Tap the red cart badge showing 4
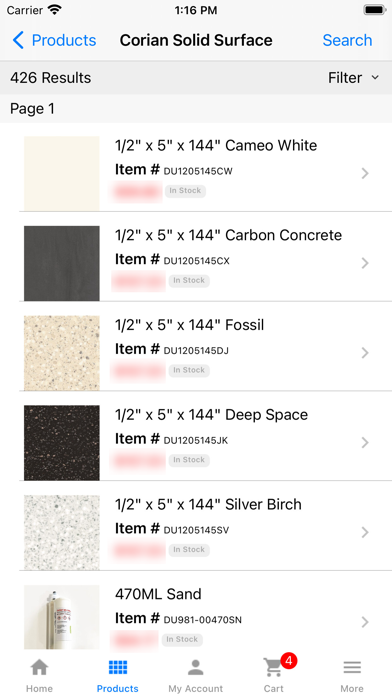392x696 pixels. tap(289, 661)
